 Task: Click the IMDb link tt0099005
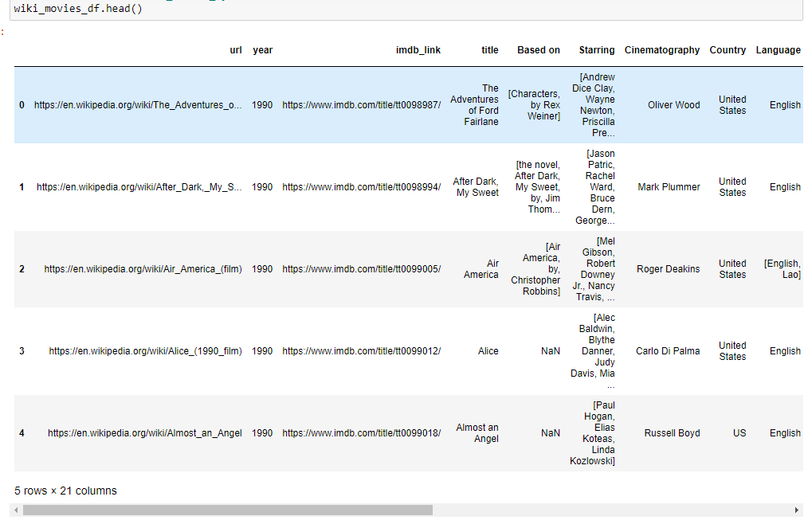[362, 269]
